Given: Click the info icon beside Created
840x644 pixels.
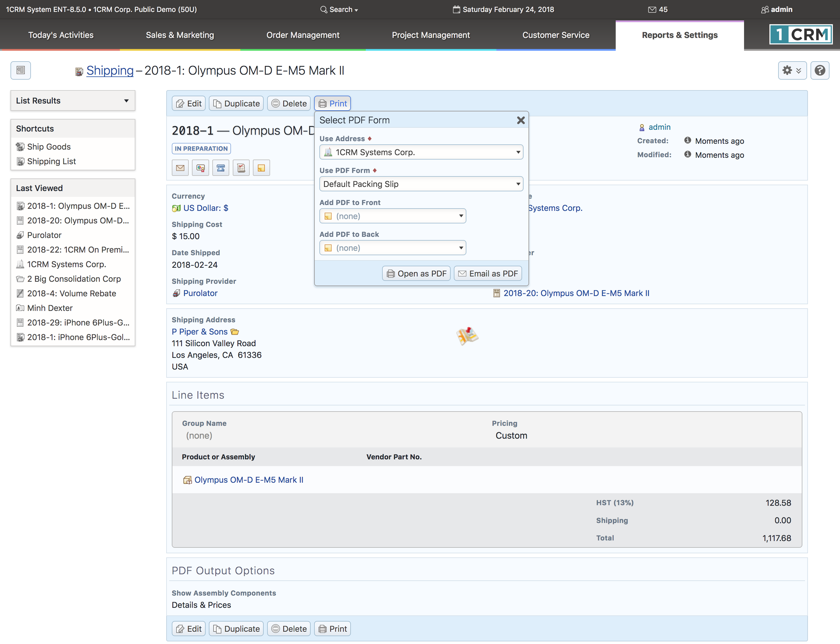Looking at the screenshot, I should tap(687, 141).
